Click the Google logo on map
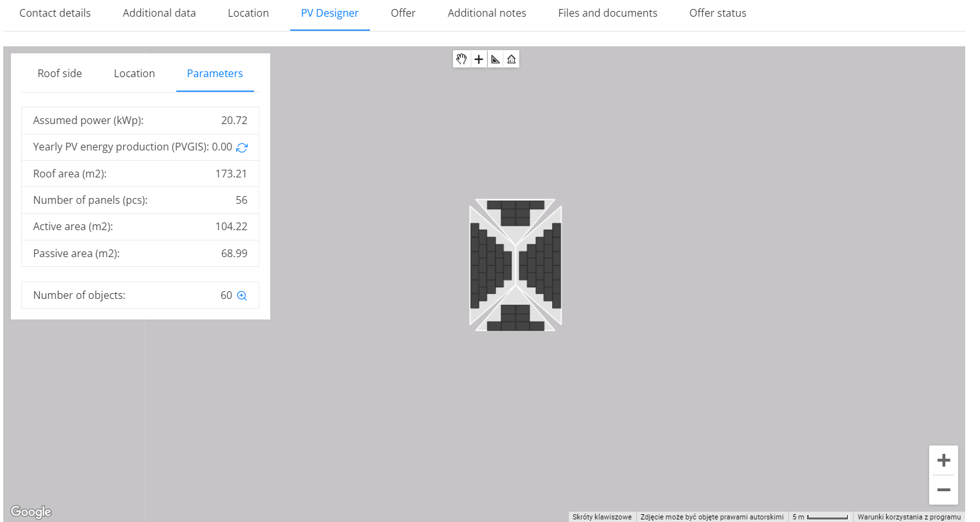980x522 pixels. point(31,512)
